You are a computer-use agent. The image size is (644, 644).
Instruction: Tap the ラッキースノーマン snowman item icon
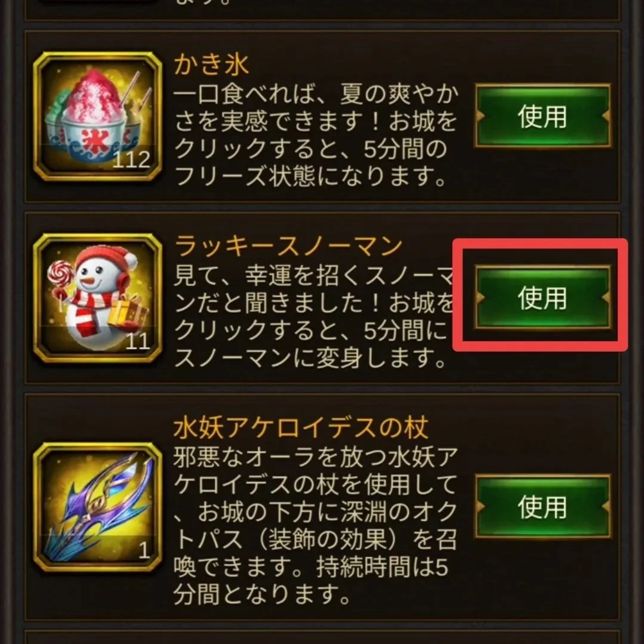(98, 298)
